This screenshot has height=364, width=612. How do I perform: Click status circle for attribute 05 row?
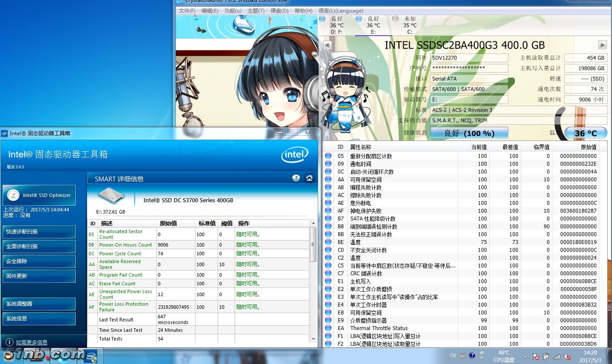coord(328,156)
